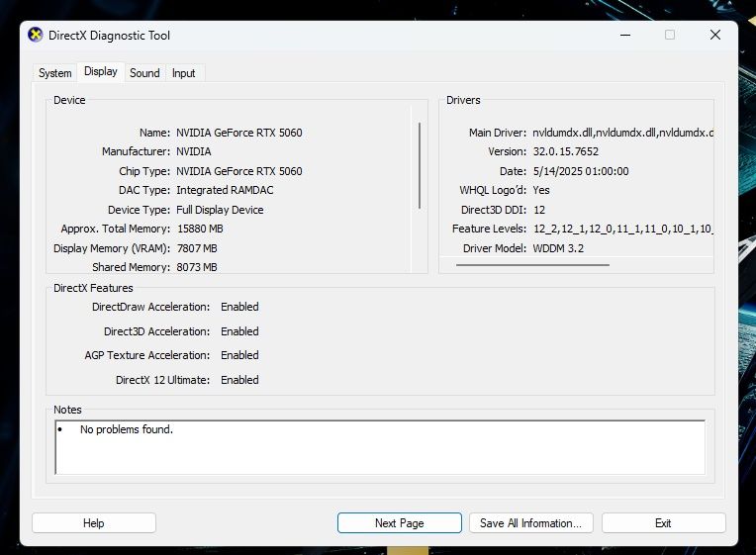The height and width of the screenshot is (555, 756).
Task: Click DirectX 12 Ultimate Enabled value
Action: (x=239, y=380)
